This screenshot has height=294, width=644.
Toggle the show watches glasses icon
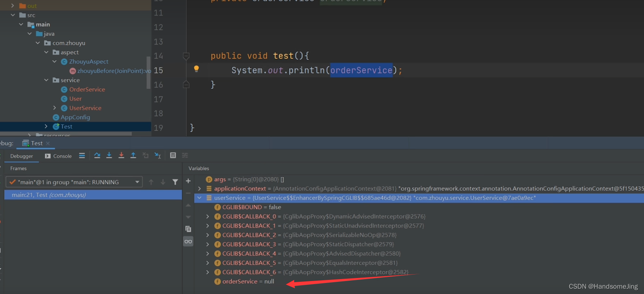(x=188, y=241)
